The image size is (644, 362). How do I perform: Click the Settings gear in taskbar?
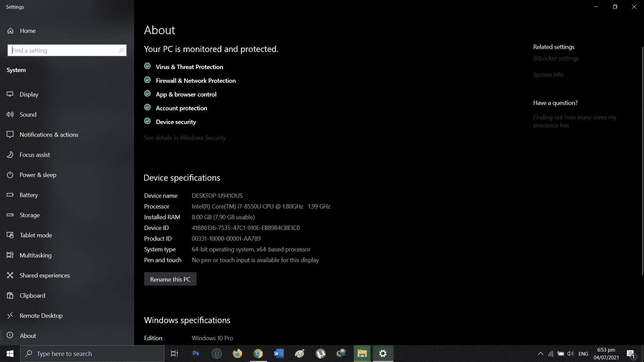[x=383, y=354]
